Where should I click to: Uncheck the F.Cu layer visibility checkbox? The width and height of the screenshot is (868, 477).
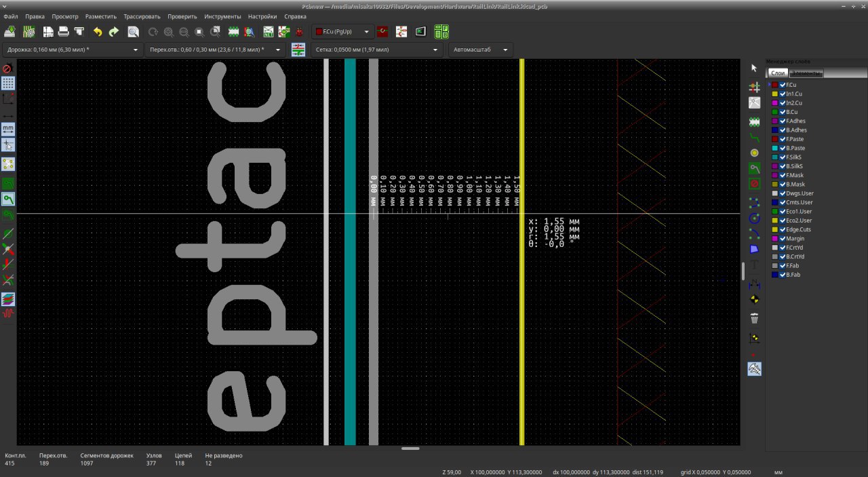[x=783, y=85]
